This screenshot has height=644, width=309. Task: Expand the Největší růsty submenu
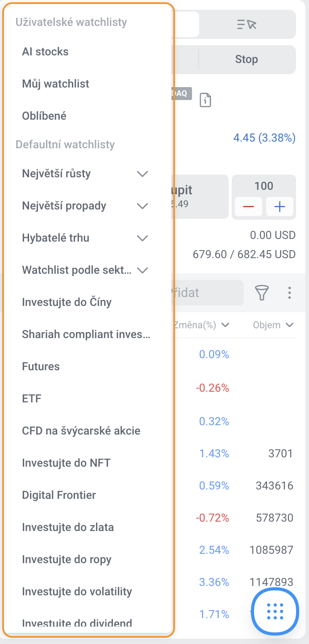[x=142, y=174]
